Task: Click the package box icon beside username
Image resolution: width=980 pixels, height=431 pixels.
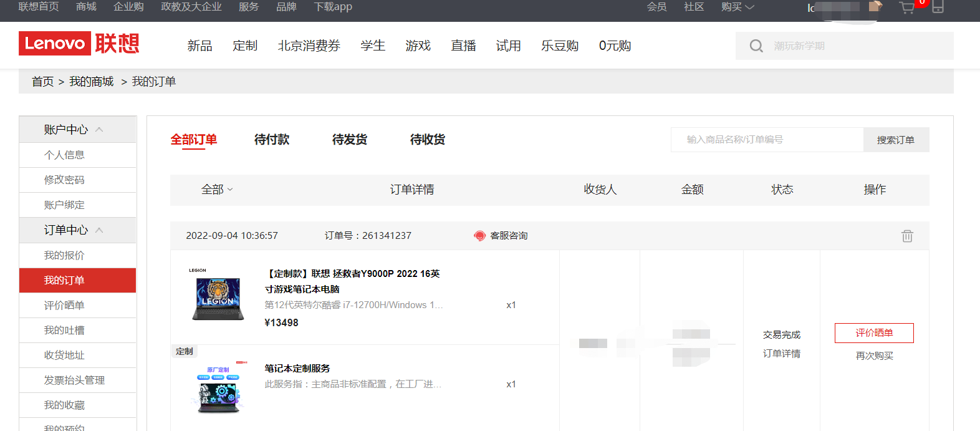Action: click(x=876, y=6)
